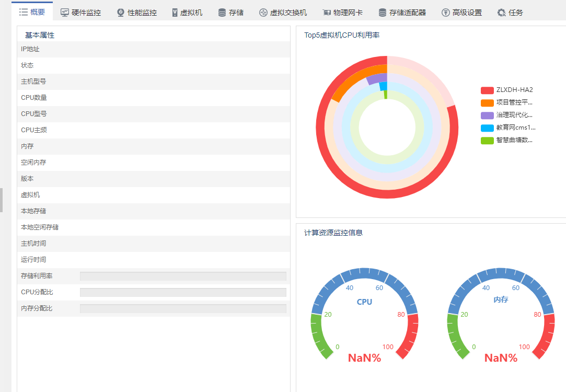Screen dimensions: 566x392
Task: Click the 本地存储 property row
Action: pos(154,212)
